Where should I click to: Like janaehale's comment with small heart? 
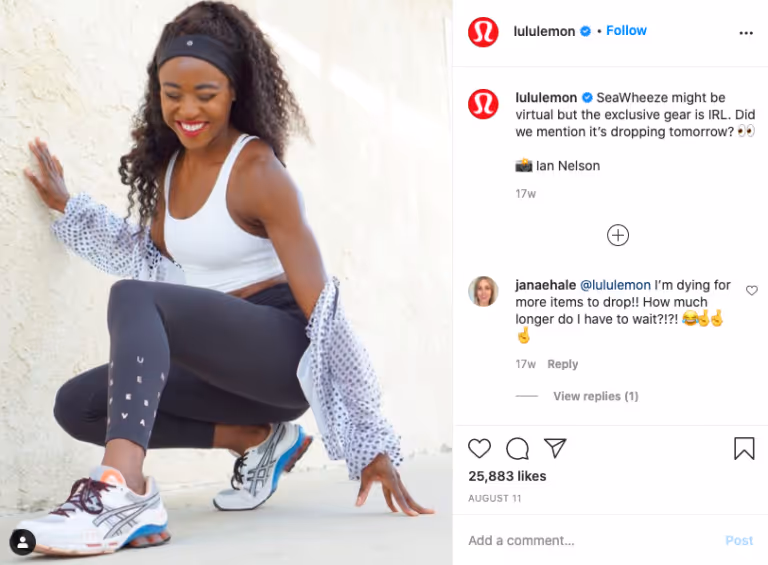click(751, 291)
